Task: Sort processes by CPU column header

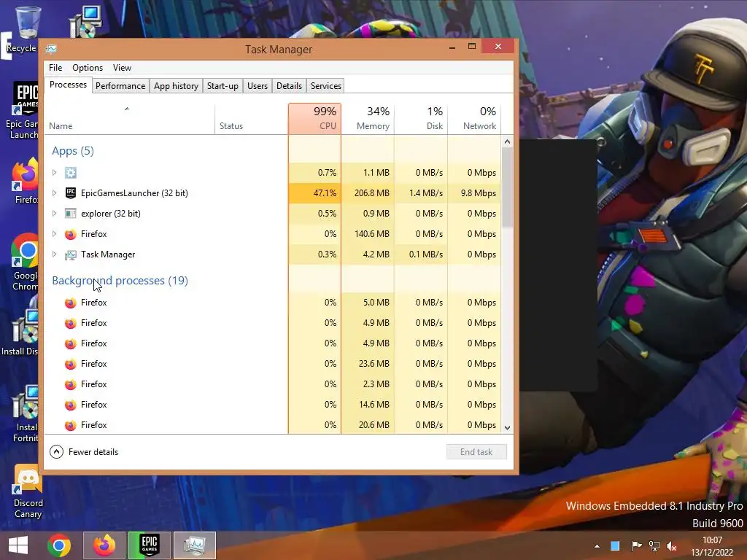Action: (314, 119)
